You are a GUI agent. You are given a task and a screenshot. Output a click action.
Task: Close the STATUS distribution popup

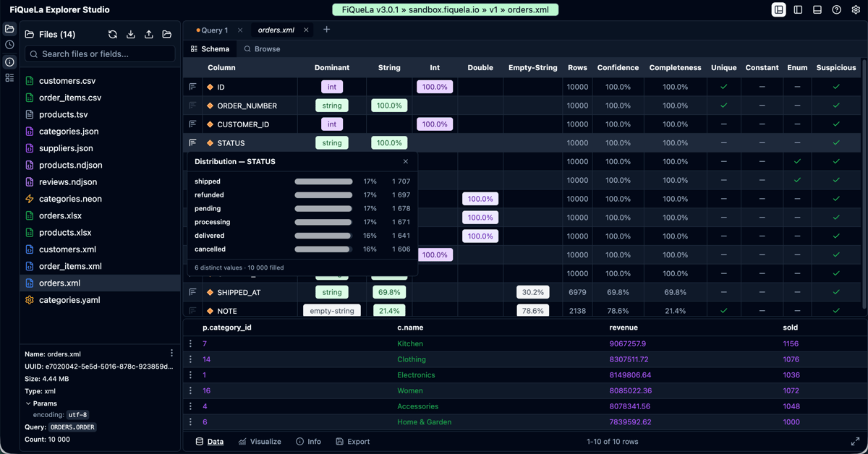[x=406, y=162]
